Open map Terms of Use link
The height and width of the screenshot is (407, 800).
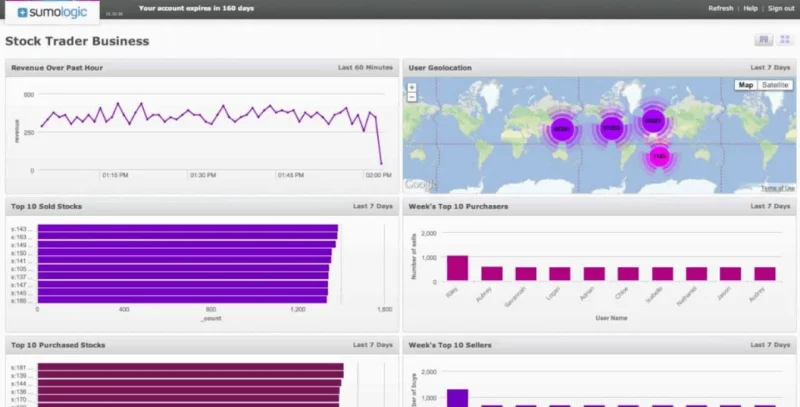click(x=778, y=188)
